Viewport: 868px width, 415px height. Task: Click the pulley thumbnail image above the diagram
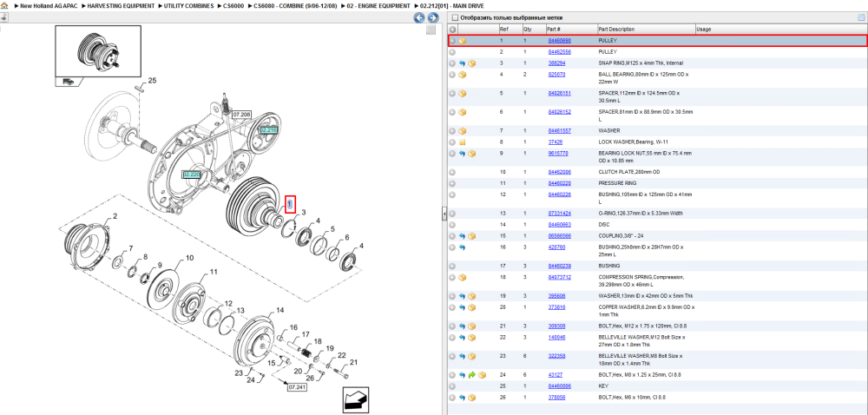98,51
